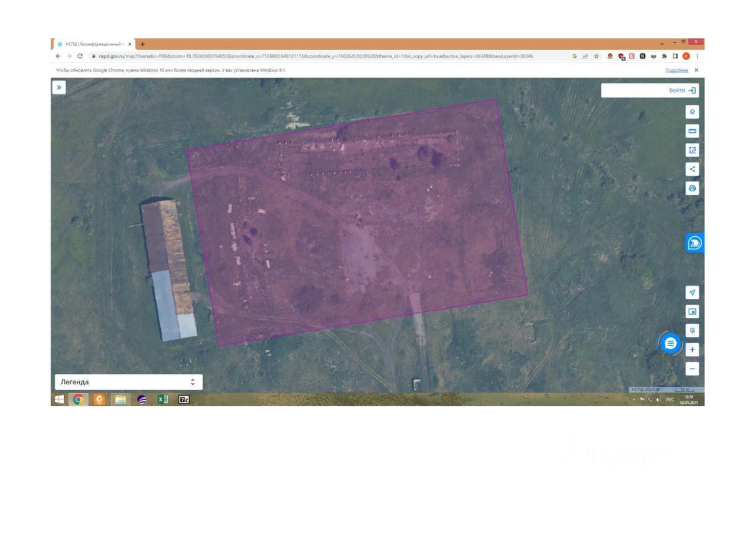Open the blue chat assistant bubble
Screen dimensions: 756x535
[x=670, y=343]
